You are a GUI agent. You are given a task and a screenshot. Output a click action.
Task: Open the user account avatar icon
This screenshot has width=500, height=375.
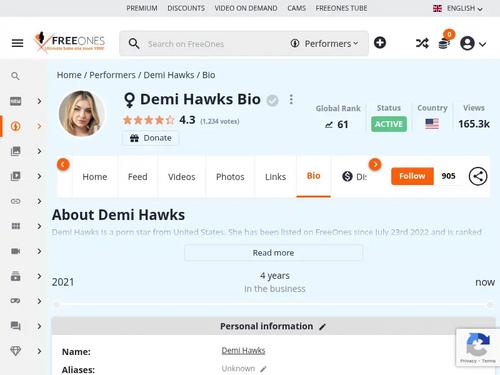(x=467, y=43)
